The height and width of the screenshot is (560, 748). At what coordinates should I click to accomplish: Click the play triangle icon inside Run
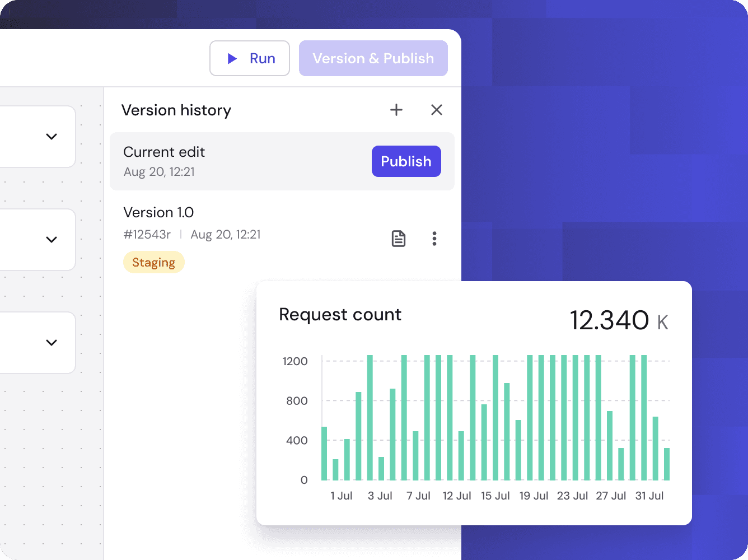pyautogui.click(x=232, y=58)
